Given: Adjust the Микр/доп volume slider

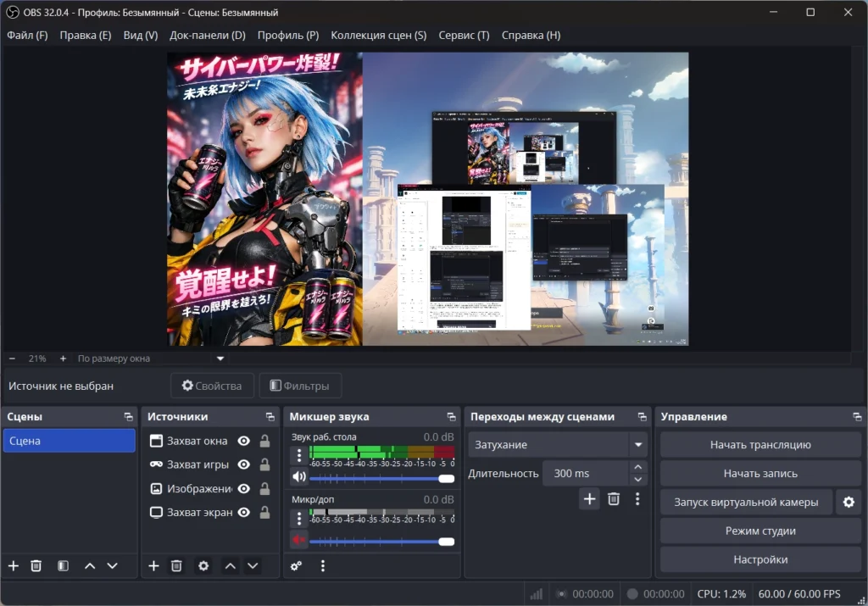Looking at the screenshot, I should click(x=381, y=541).
